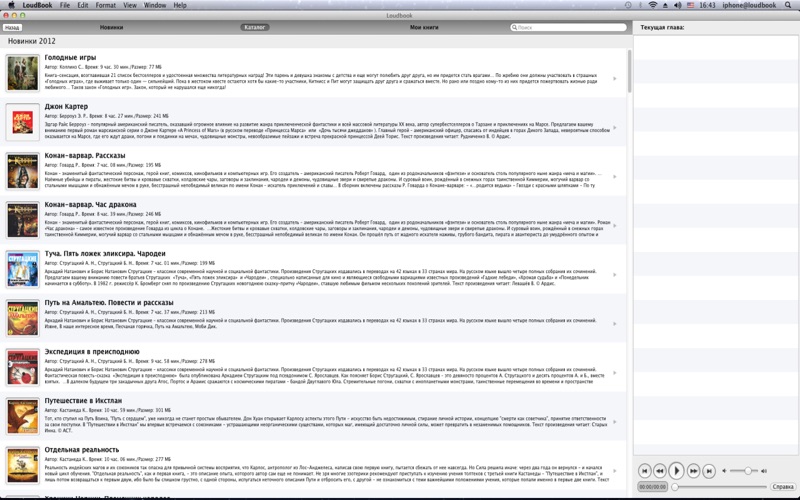Select the title Джон Картер
This screenshot has width=800, height=500.
(66, 107)
